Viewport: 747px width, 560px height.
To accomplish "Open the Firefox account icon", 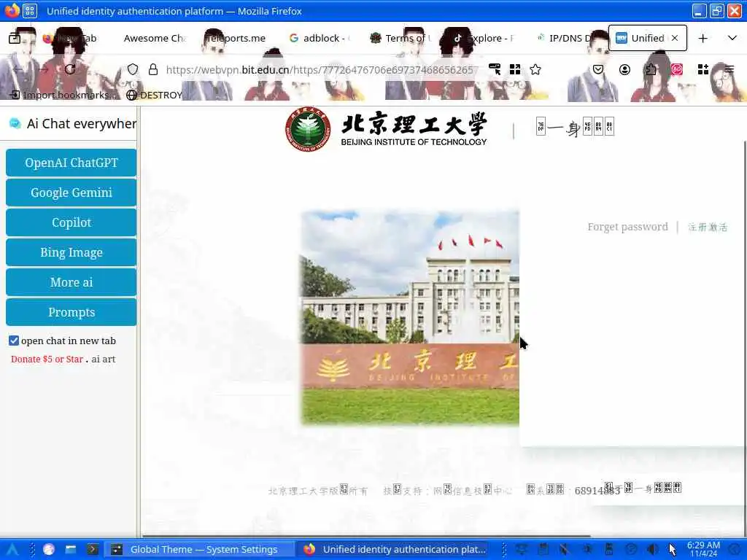I will pyautogui.click(x=624, y=69).
